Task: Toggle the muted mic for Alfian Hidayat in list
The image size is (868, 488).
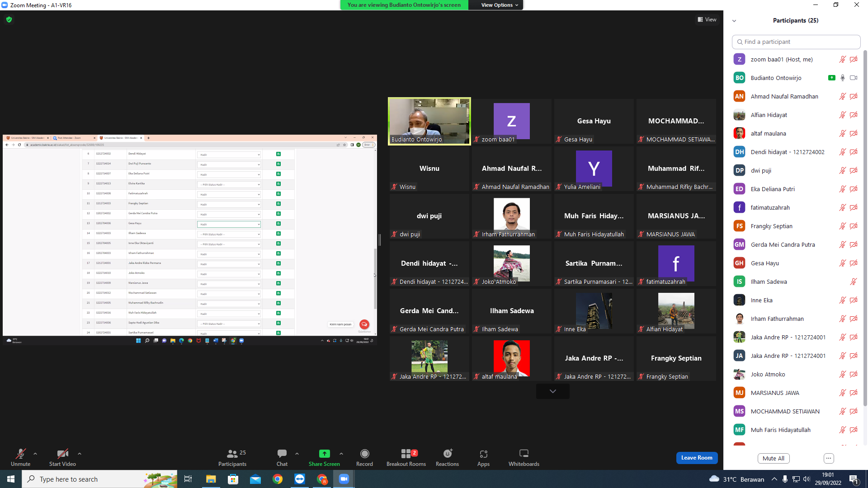Action: [x=843, y=115]
